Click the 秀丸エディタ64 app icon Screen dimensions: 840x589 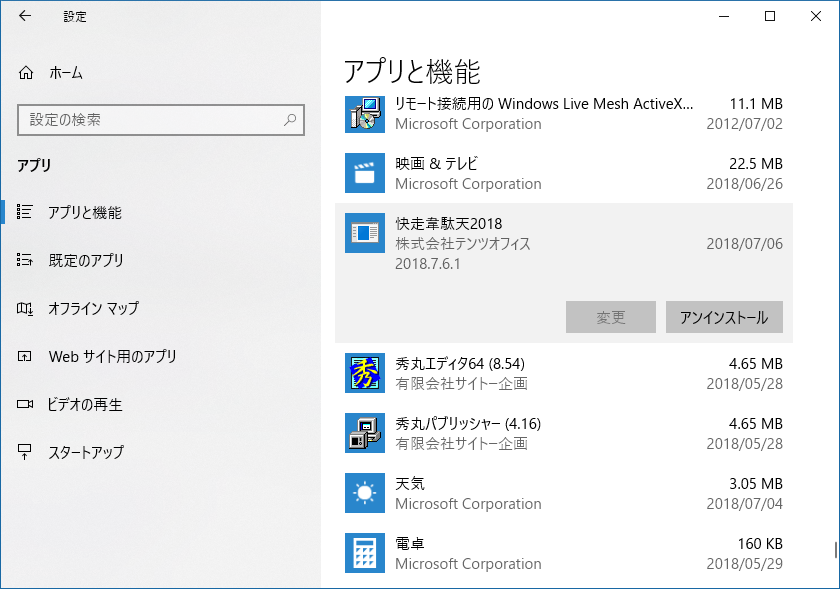coord(364,373)
